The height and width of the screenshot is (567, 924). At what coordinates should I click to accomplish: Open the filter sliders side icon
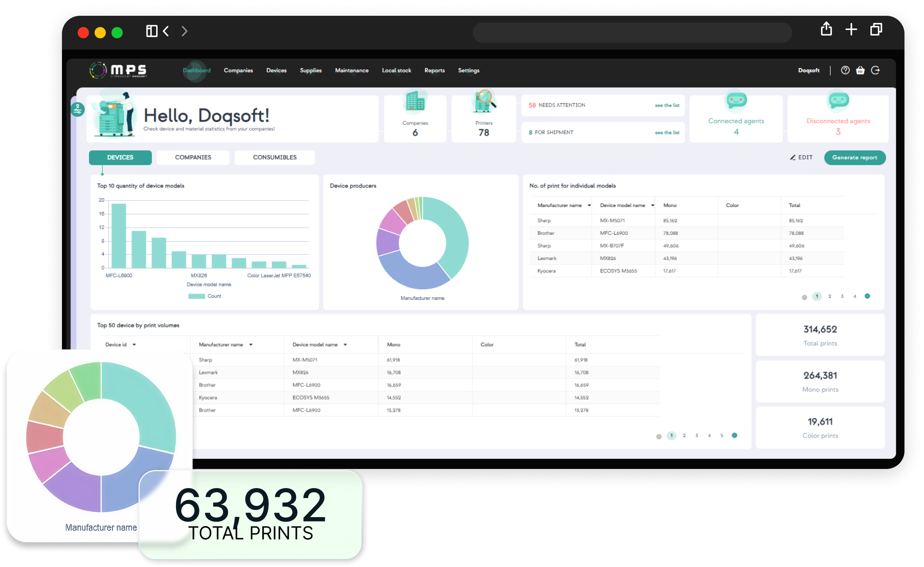point(78,110)
